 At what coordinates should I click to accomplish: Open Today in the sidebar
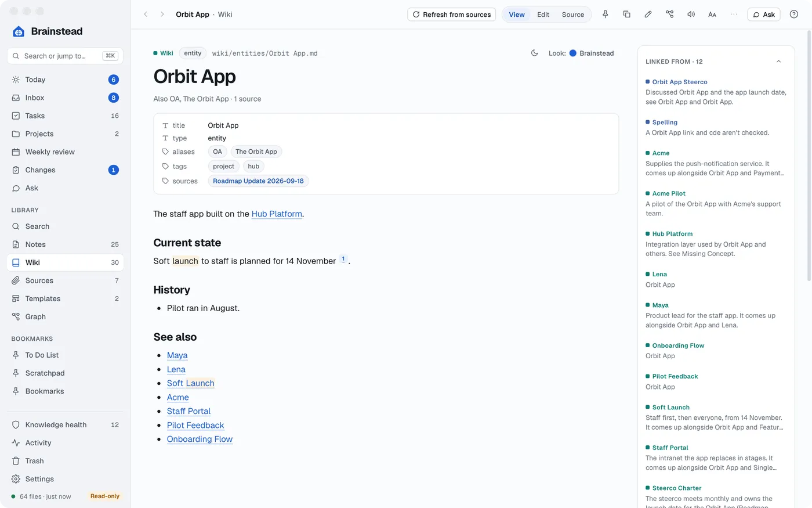pyautogui.click(x=65, y=80)
